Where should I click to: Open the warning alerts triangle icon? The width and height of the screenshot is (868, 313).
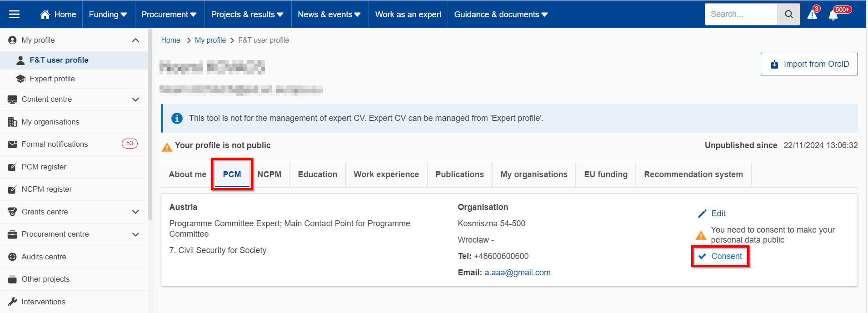[812, 15]
